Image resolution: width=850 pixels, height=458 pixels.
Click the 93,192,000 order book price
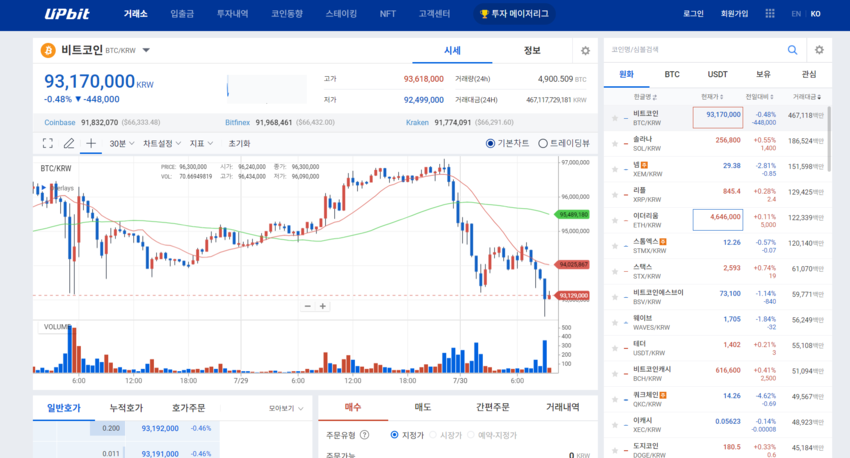160,428
